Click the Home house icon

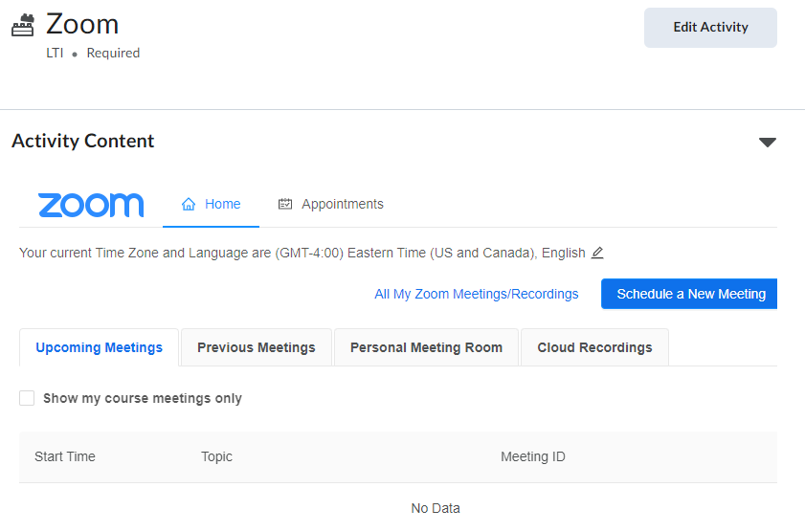pos(189,204)
